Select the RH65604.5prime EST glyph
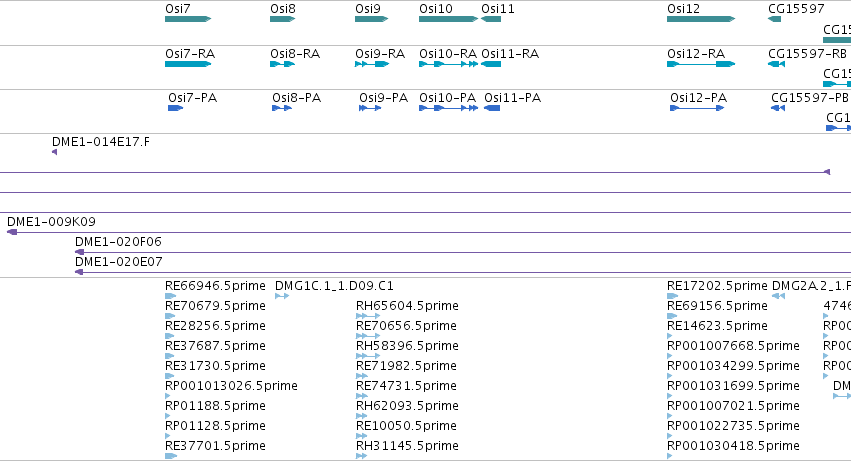 click(x=367, y=316)
